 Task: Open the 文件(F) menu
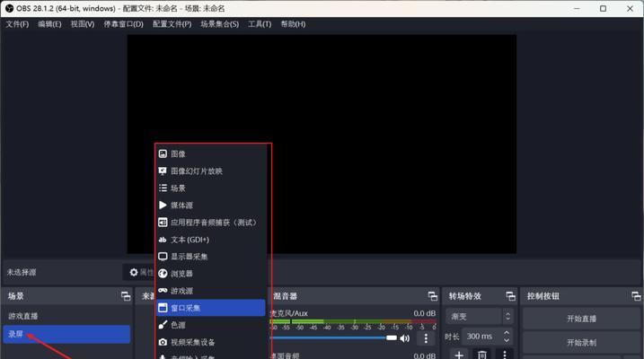tap(17, 24)
